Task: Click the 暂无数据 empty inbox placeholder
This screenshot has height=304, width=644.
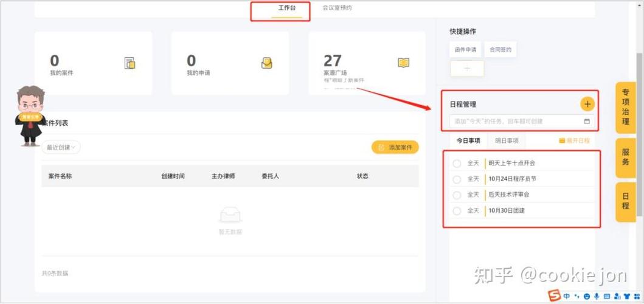Action: pos(230,221)
